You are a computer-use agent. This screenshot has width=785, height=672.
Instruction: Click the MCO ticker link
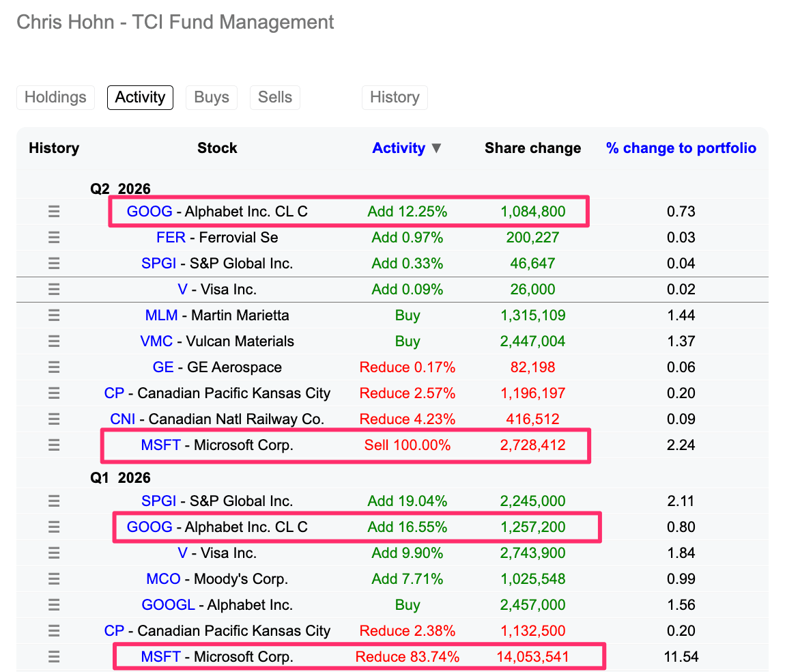coord(163,579)
